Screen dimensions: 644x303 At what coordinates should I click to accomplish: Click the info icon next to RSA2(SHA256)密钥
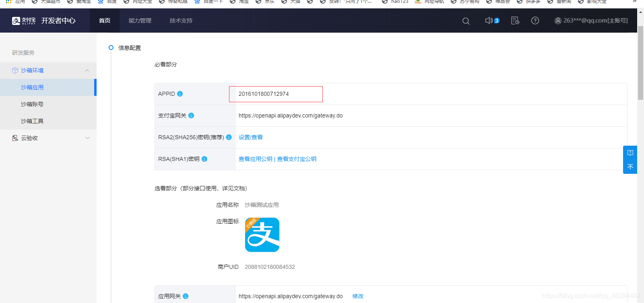tap(229, 137)
